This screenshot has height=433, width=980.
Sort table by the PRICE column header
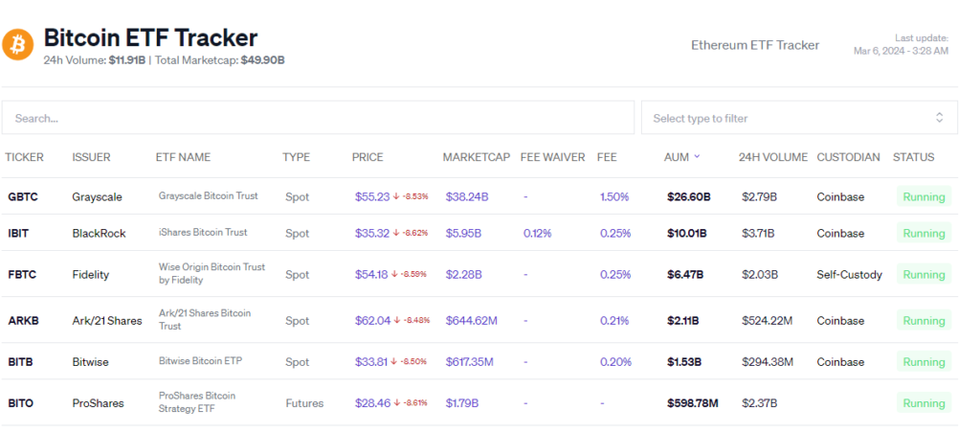pyautogui.click(x=367, y=157)
